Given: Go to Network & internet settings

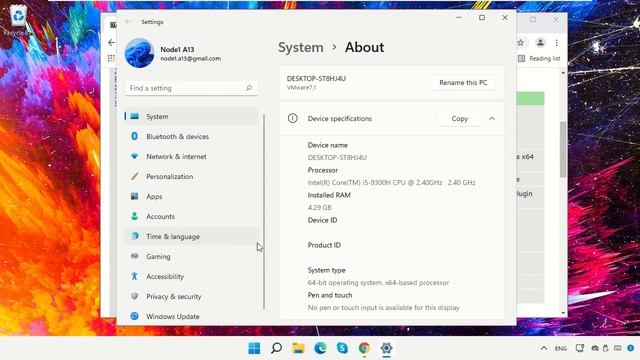Looking at the screenshot, I should (191, 156).
